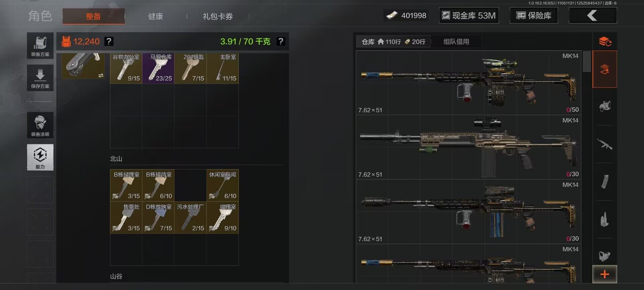
Task: Open the 装备方案 loadout icon
Action: click(x=40, y=46)
